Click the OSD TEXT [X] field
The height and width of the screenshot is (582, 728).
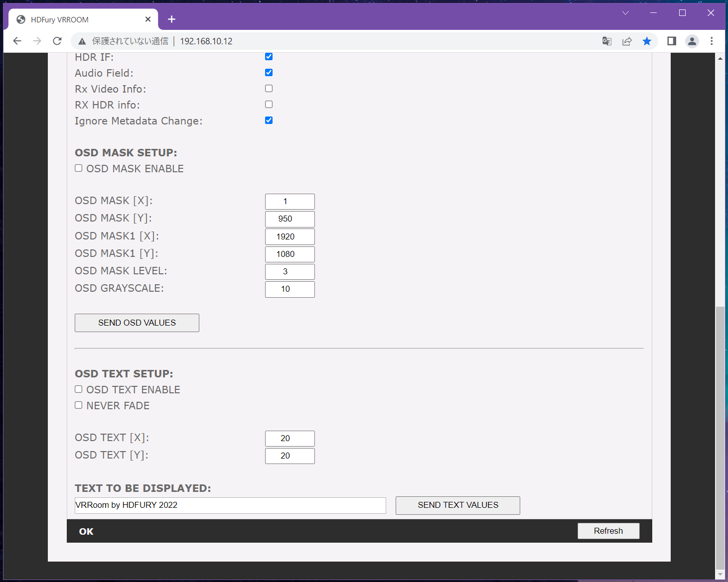[x=290, y=439]
